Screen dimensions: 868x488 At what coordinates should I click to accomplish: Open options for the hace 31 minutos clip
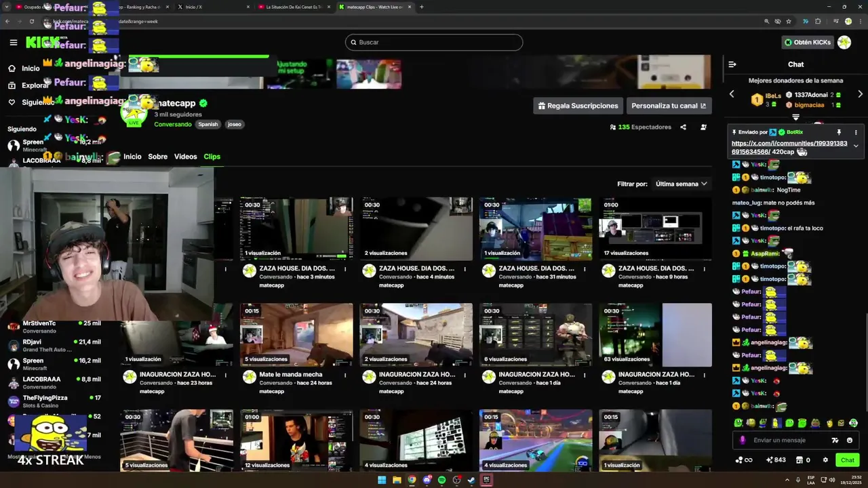[x=585, y=268]
